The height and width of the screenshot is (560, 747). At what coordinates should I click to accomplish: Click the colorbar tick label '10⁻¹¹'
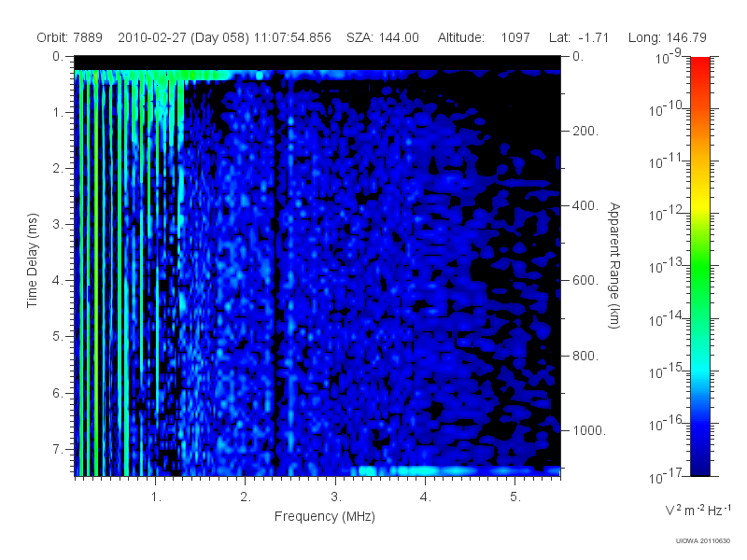click(667, 161)
